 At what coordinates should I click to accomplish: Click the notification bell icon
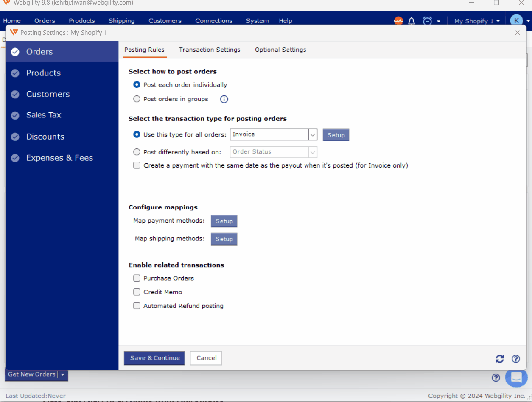click(x=411, y=21)
